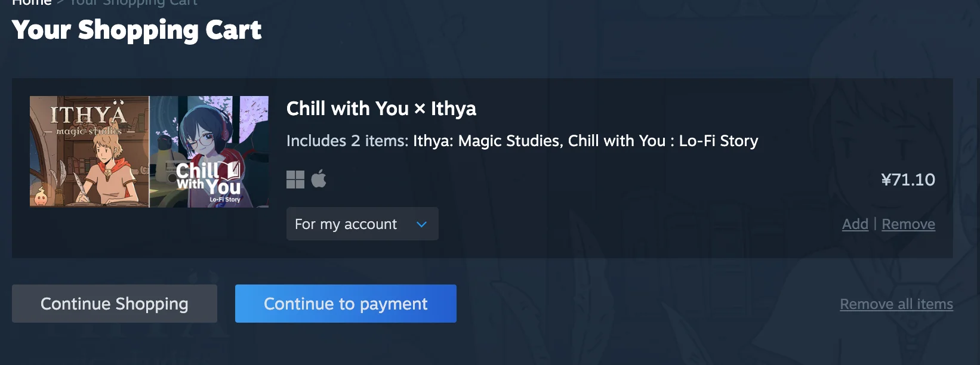Click the Your Shopping Cart page heading
Image resolution: width=980 pixels, height=365 pixels.
pos(137,30)
